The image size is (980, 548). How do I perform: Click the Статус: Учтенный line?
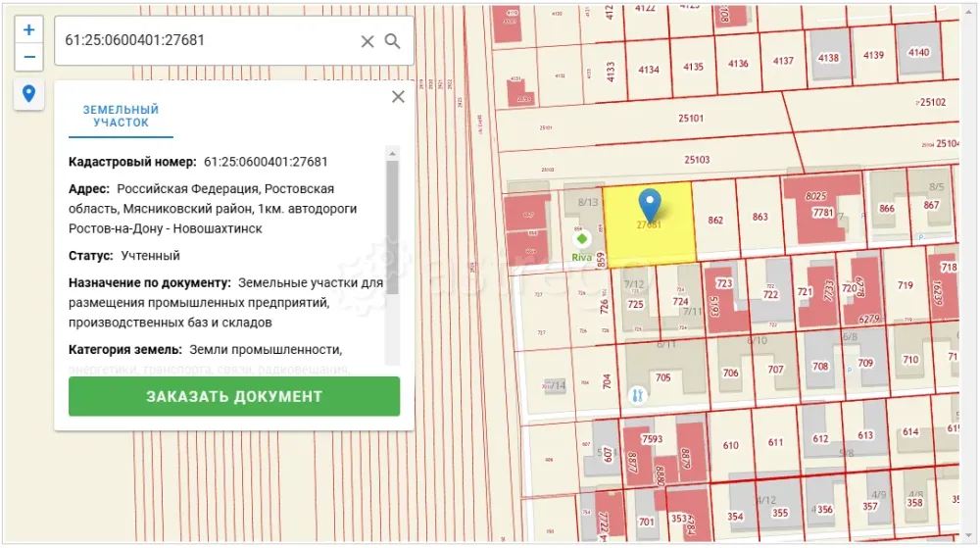pyautogui.click(x=124, y=256)
